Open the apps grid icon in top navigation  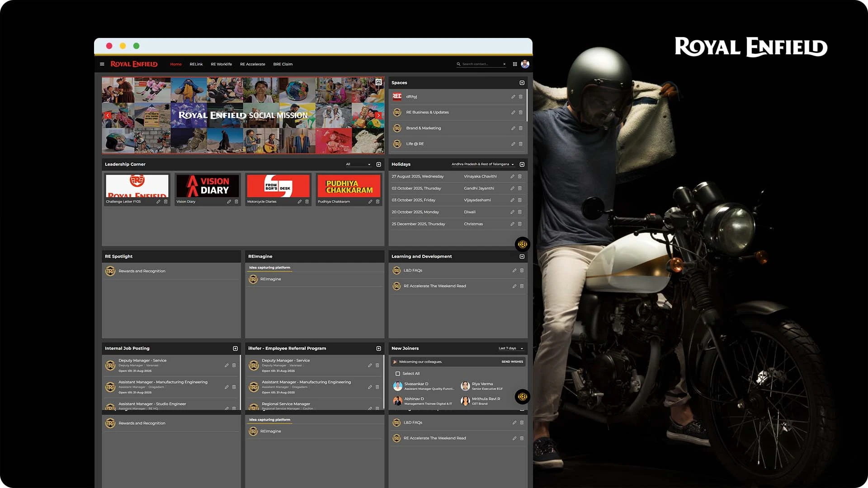coord(514,64)
